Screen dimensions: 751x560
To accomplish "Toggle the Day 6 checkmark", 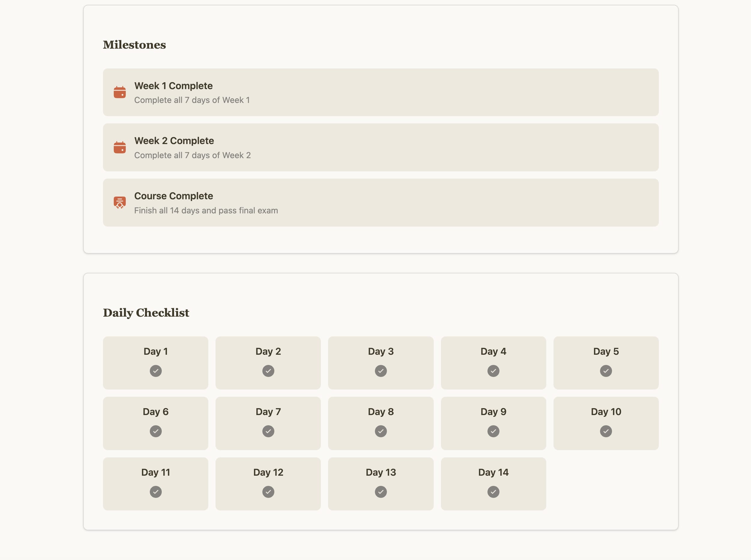I will tap(155, 431).
